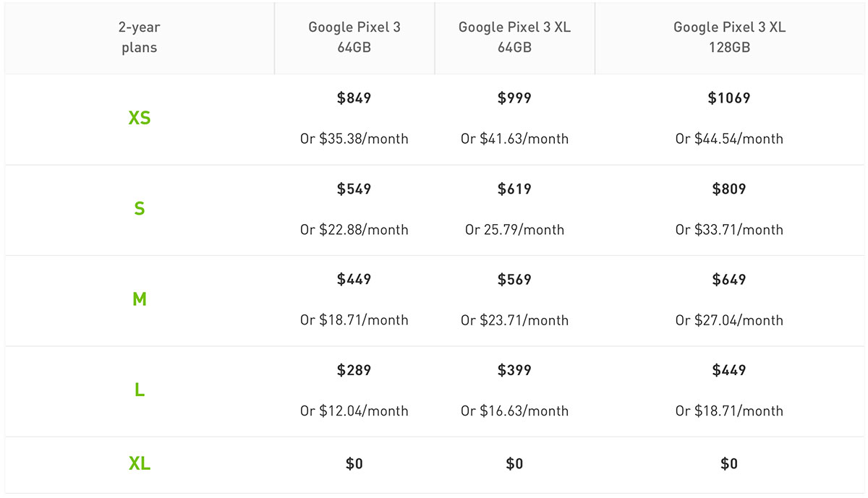The width and height of the screenshot is (868, 498).
Task: Click the $0 price under Pixel 3 XL 128GB
Action: tap(729, 464)
